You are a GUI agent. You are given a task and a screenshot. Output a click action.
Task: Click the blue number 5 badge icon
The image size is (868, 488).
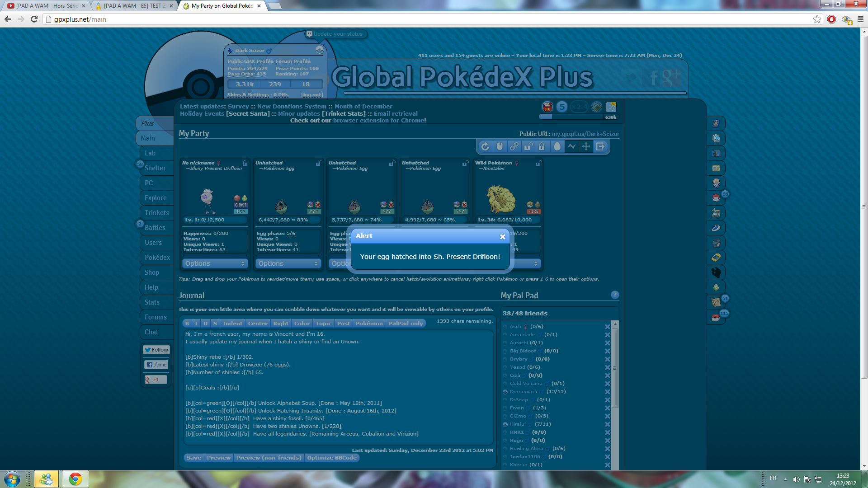pos(562,107)
